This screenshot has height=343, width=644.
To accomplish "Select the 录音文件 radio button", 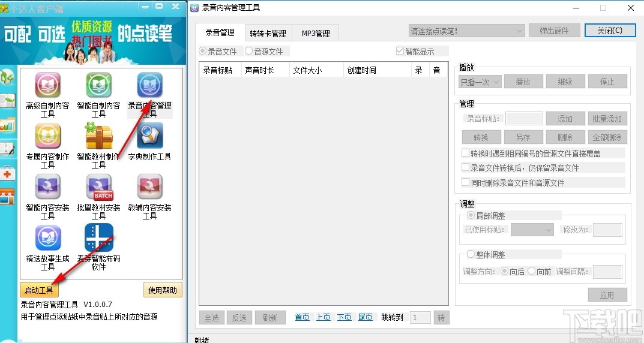I will pyautogui.click(x=202, y=51).
